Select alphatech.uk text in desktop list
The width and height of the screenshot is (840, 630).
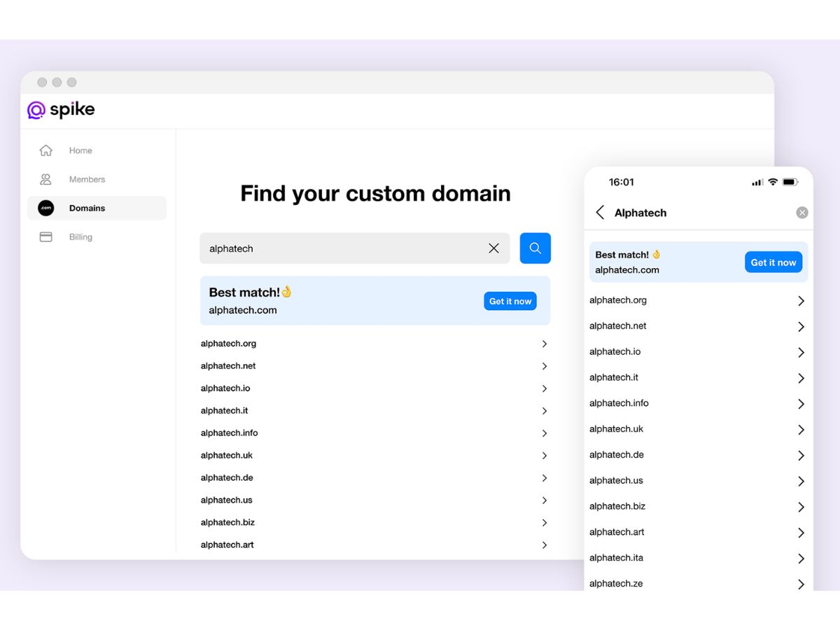[226, 456]
